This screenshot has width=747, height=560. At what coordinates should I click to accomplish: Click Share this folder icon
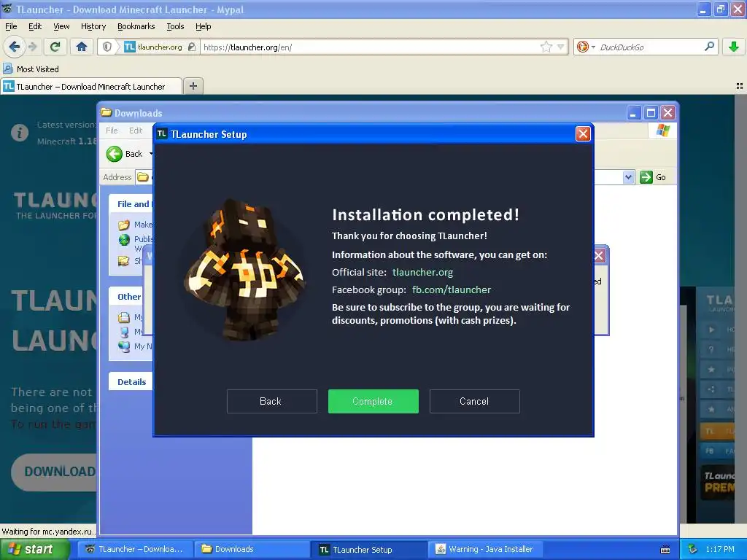click(124, 260)
